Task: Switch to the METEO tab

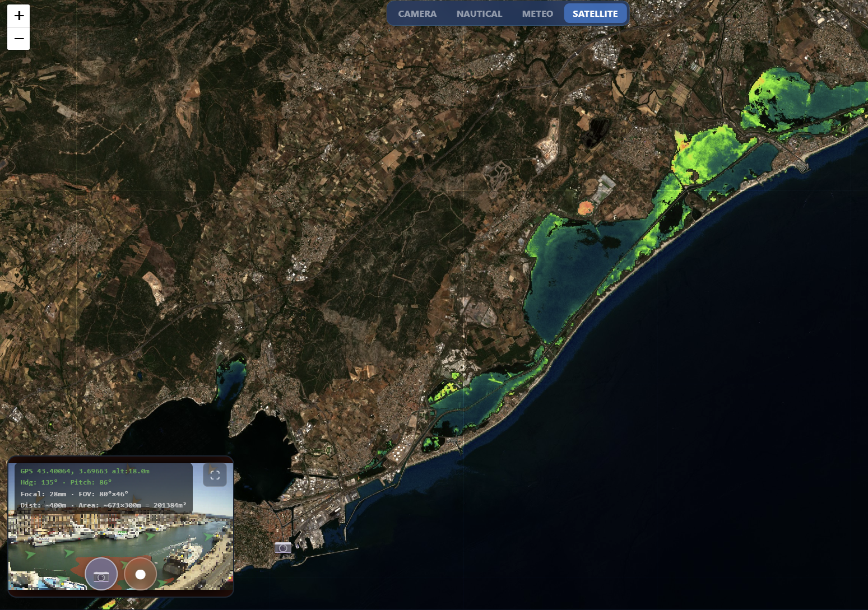Action: [537, 13]
